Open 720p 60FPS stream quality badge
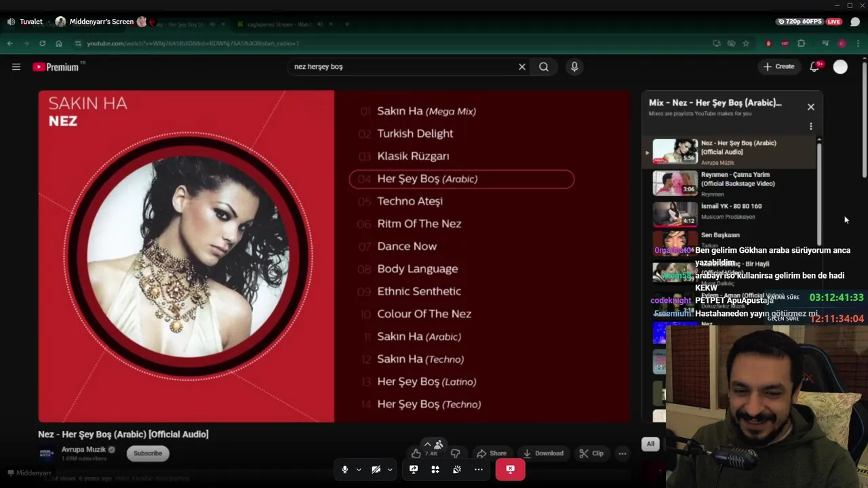 (x=800, y=22)
